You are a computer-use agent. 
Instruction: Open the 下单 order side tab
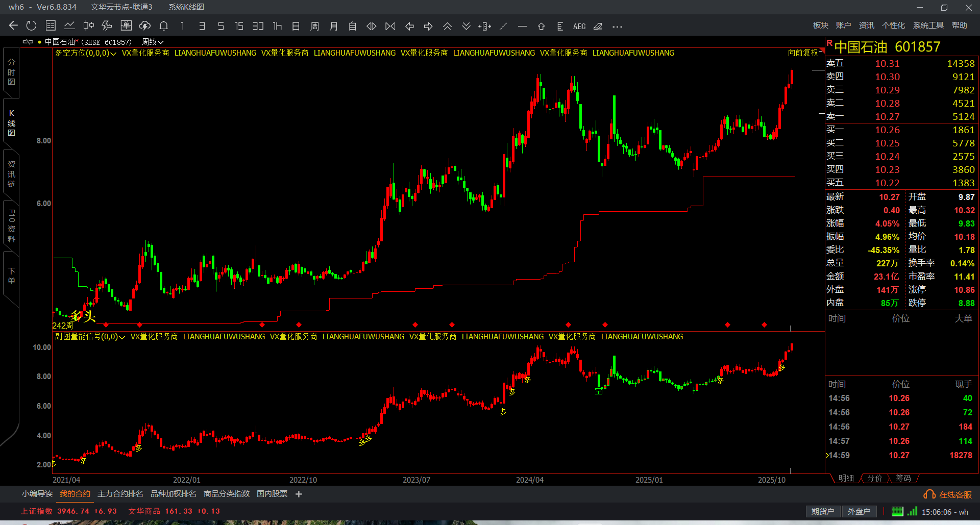(11, 276)
